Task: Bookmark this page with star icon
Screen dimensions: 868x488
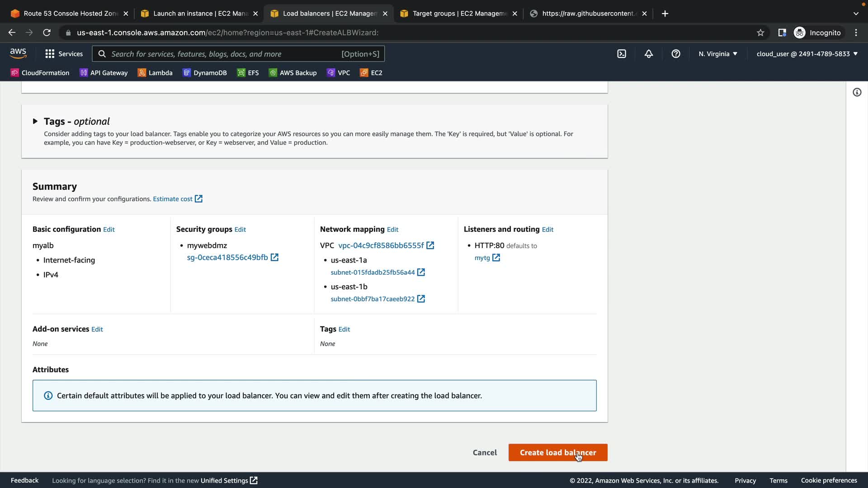Action: (x=760, y=33)
